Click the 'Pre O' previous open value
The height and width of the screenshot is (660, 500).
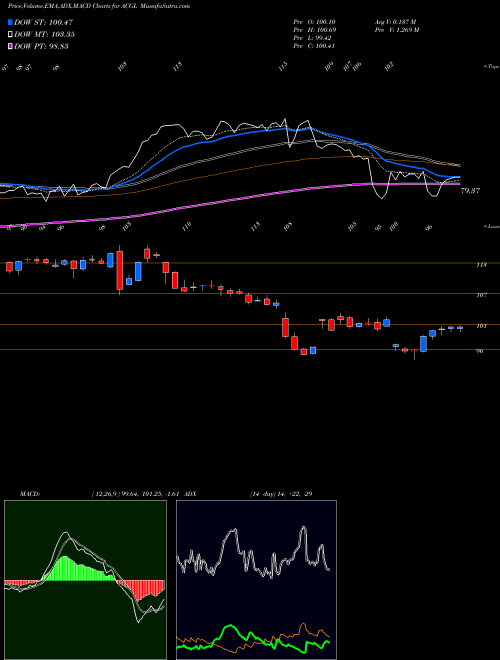point(314,22)
